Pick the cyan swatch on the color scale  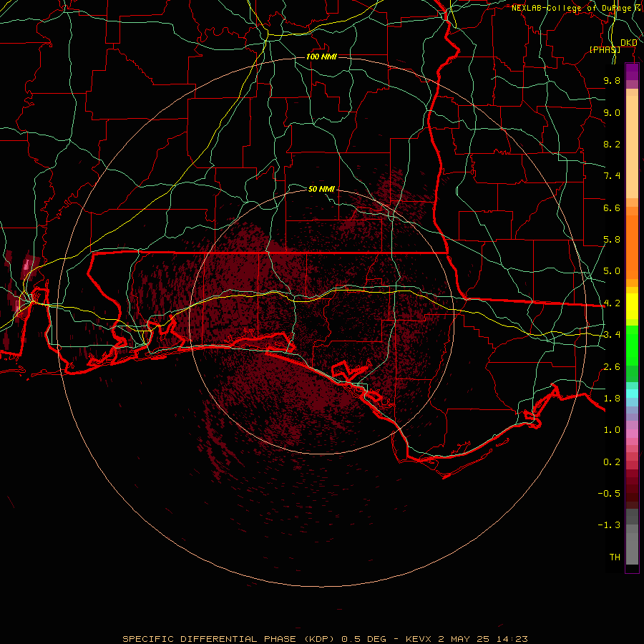point(632,394)
